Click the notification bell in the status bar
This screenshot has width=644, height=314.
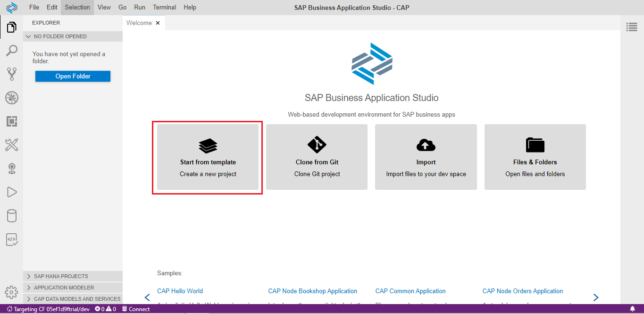[632, 309]
